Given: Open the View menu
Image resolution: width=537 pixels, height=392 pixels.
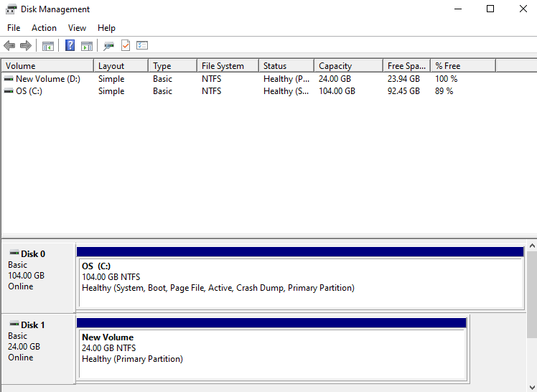Looking at the screenshot, I should point(77,28).
